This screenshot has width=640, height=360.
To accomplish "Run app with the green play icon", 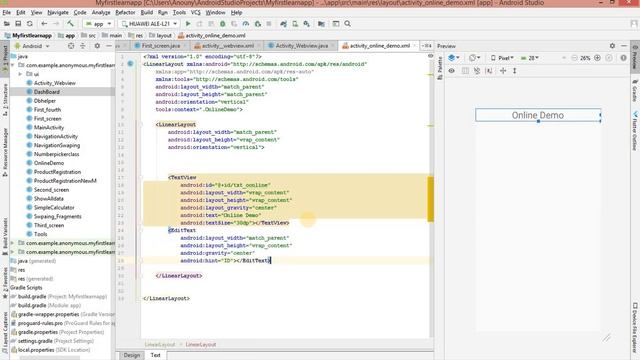I will tap(188, 24).
